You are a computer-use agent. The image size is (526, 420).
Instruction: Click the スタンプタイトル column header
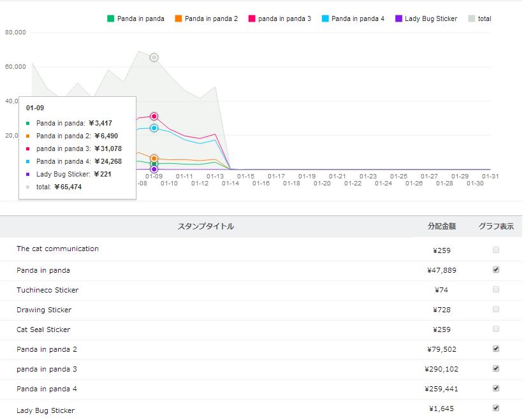coord(206,226)
